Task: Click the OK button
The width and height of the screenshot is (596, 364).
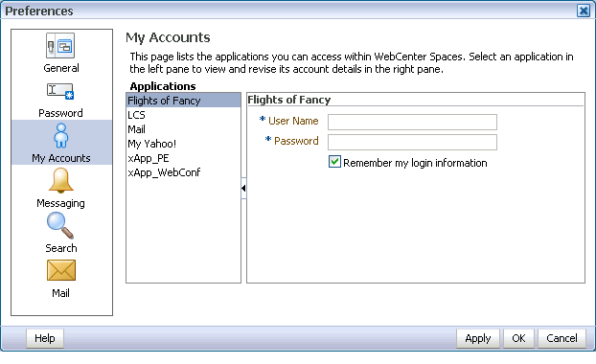Action: 518,338
